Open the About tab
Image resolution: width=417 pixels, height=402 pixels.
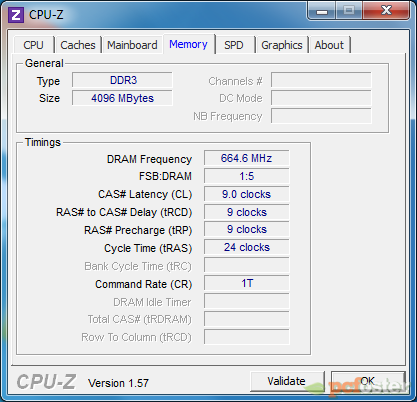329,45
